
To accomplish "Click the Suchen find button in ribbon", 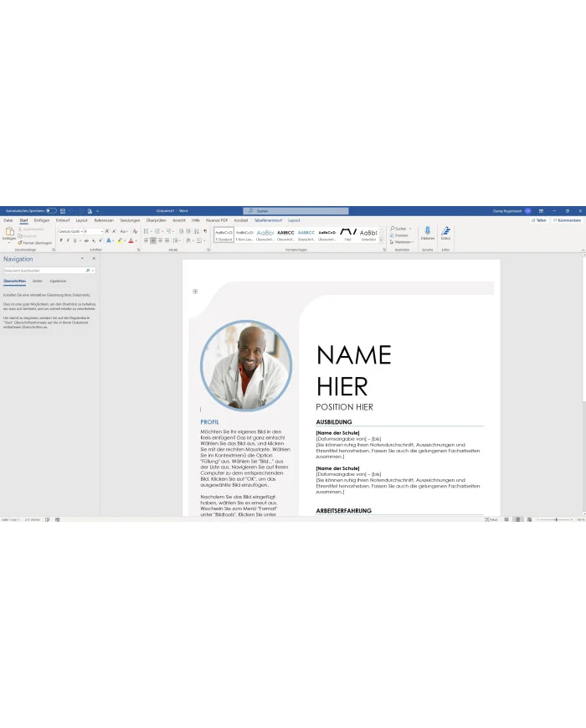I will pyautogui.click(x=399, y=229).
